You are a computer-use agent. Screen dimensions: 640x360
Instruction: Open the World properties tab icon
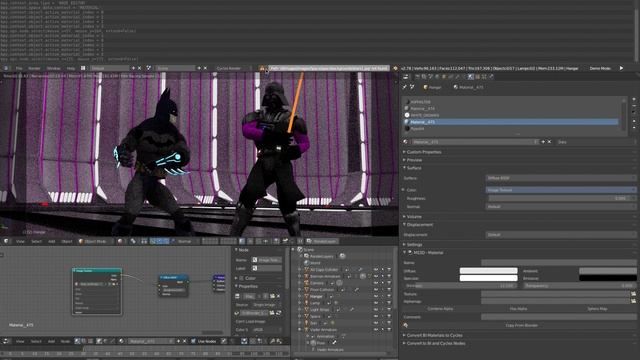437,76
